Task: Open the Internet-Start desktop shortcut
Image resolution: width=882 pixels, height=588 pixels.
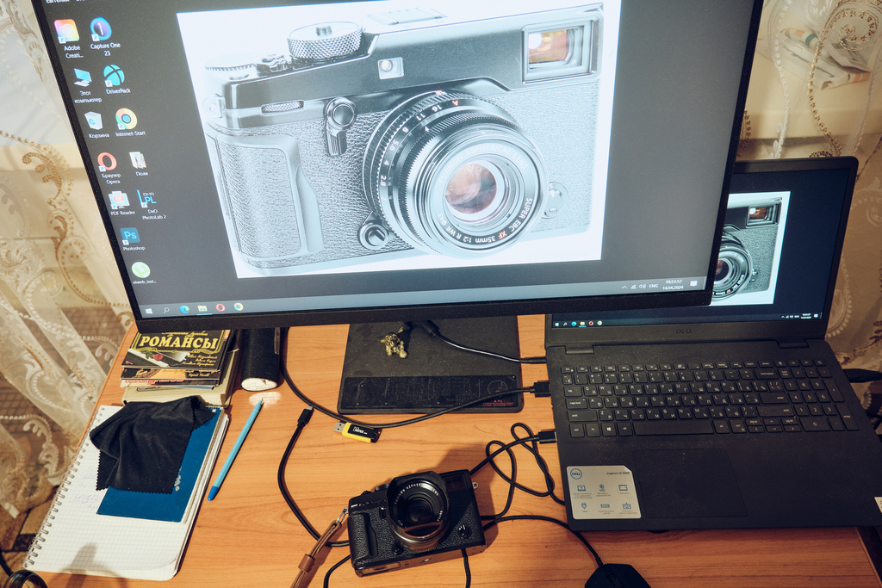Action: (x=126, y=119)
